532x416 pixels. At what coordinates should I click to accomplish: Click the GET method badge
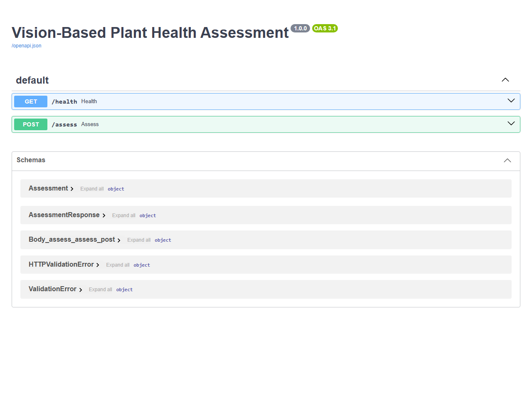pos(31,102)
